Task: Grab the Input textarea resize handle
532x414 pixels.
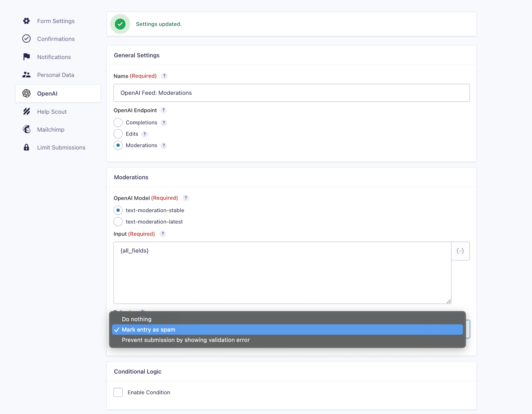Action: click(449, 301)
